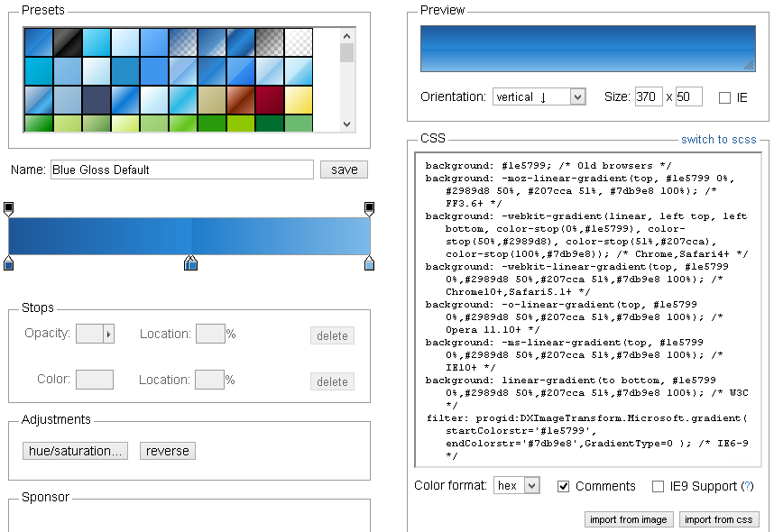Viewport: 774px width, 532px height.
Task: Click import from css button
Action: 719,519
